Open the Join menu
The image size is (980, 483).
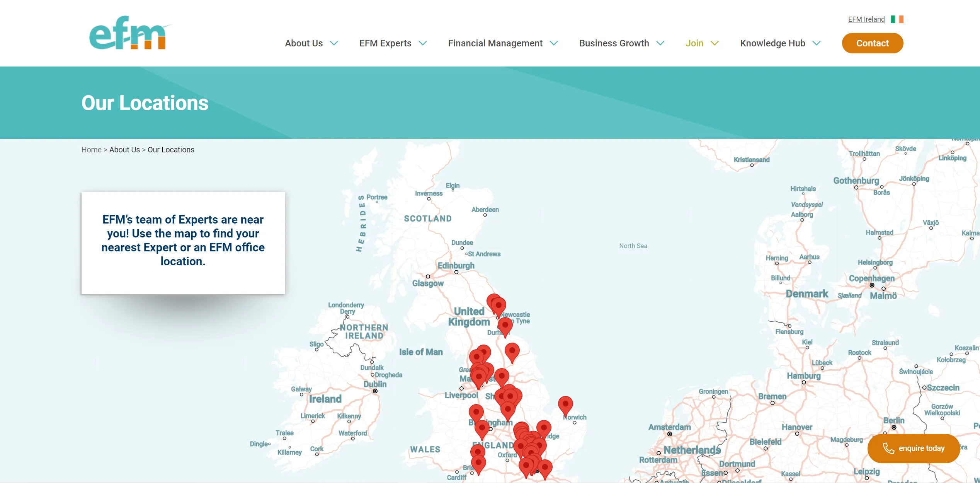tap(694, 43)
